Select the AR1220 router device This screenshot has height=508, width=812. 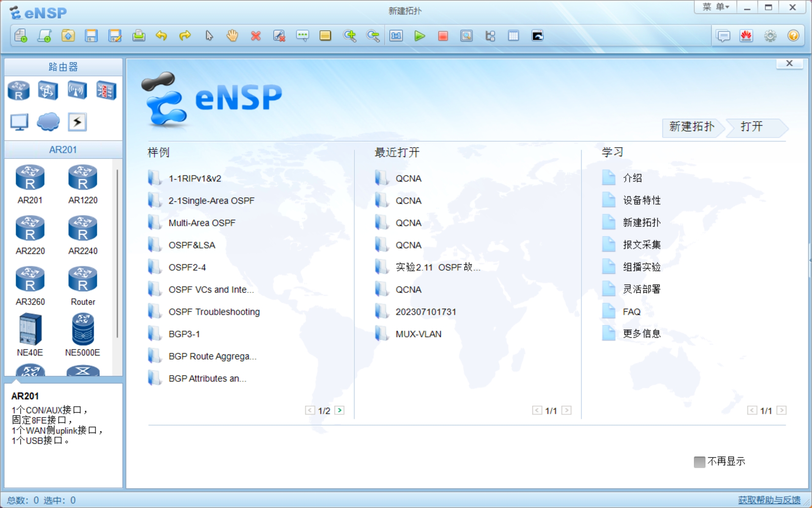pos(83,185)
